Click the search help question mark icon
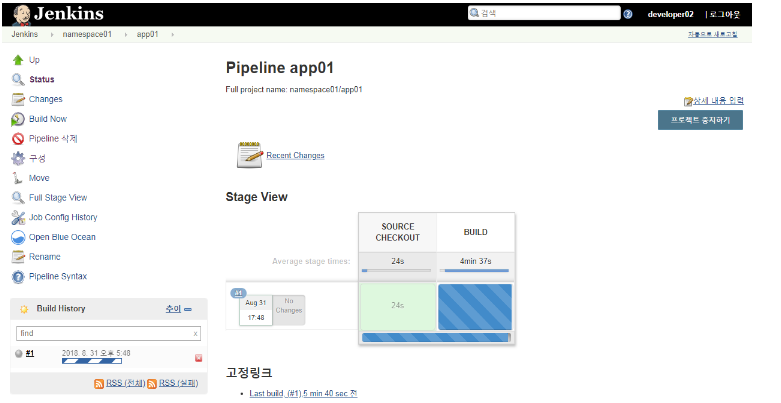This screenshot has height=403, width=781. [628, 14]
